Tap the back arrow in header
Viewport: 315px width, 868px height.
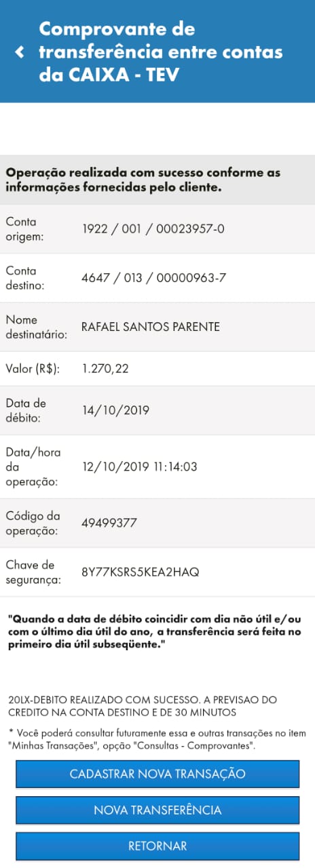(x=20, y=52)
